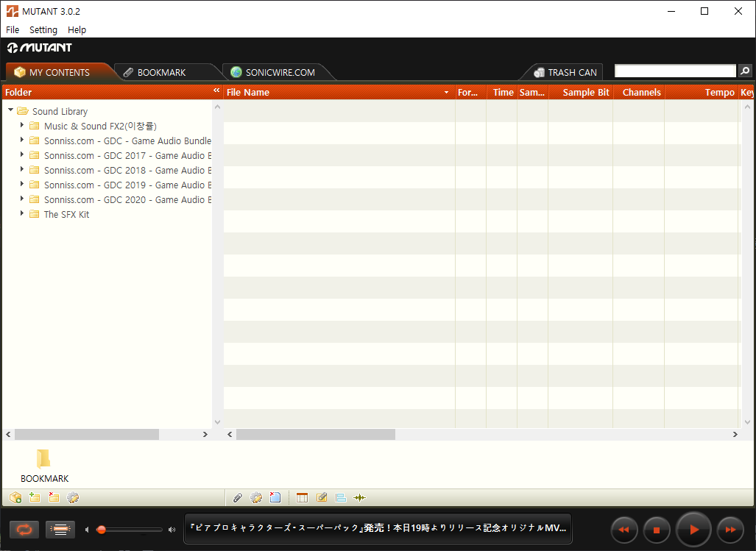Screen dimensions: 756x551
Task: Sort by Time column header
Action: point(503,93)
